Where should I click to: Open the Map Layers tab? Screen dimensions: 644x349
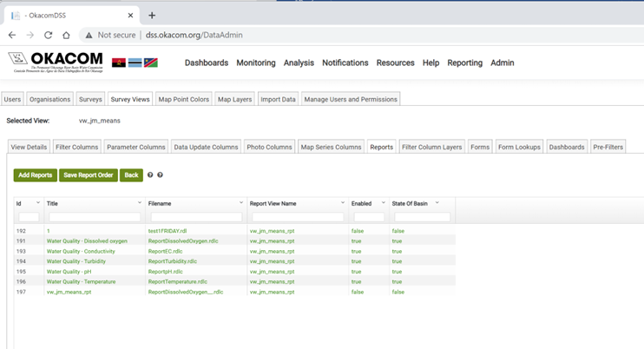234,99
